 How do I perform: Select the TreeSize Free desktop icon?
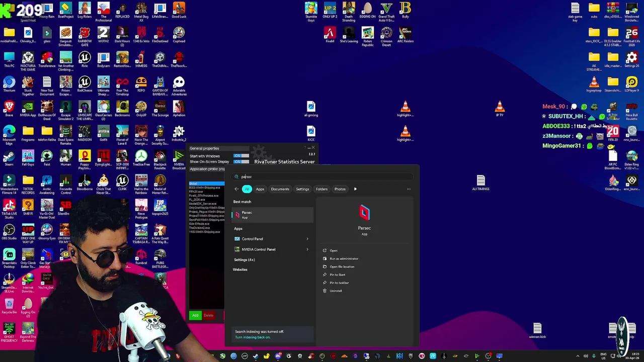[141, 158]
